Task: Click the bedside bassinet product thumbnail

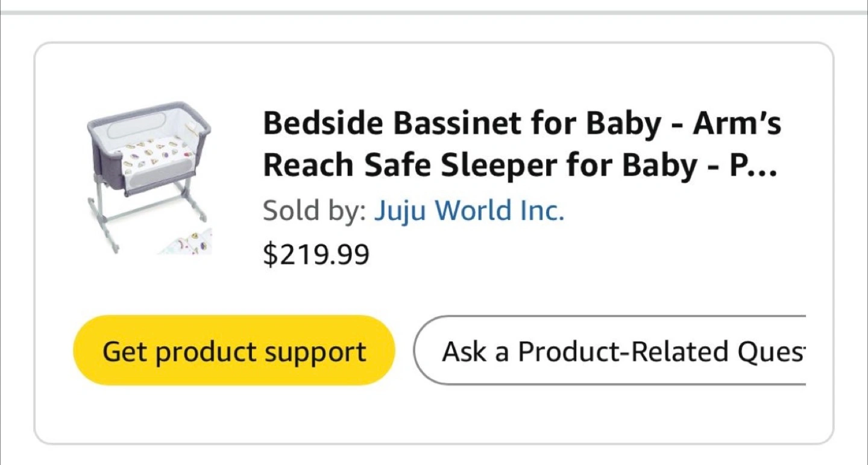Action: coord(149,176)
